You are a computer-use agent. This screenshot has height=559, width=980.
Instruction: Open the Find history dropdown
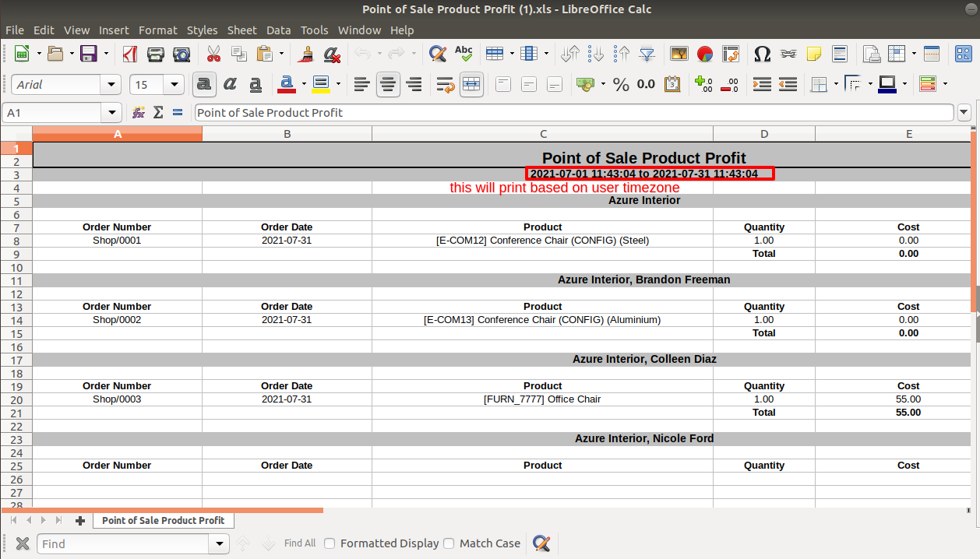220,543
